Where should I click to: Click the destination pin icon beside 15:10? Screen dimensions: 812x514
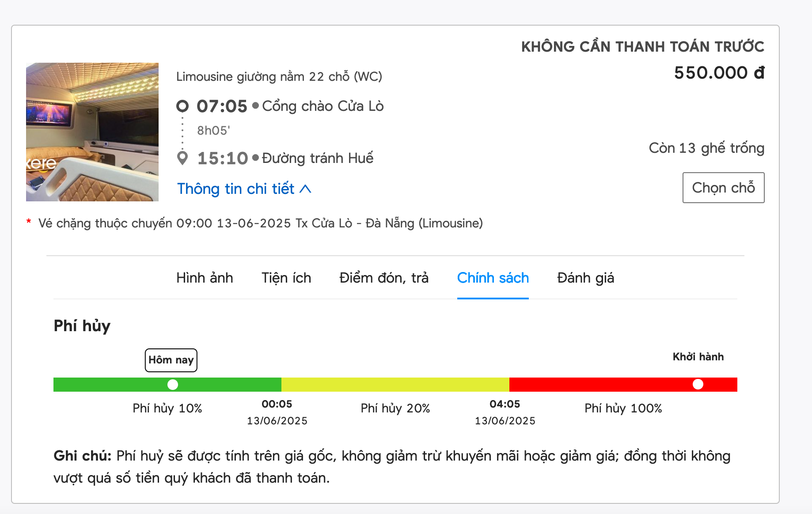[x=182, y=158]
